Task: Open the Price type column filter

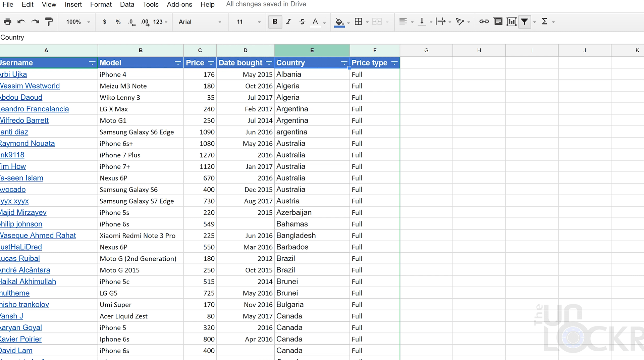Action: 394,63
